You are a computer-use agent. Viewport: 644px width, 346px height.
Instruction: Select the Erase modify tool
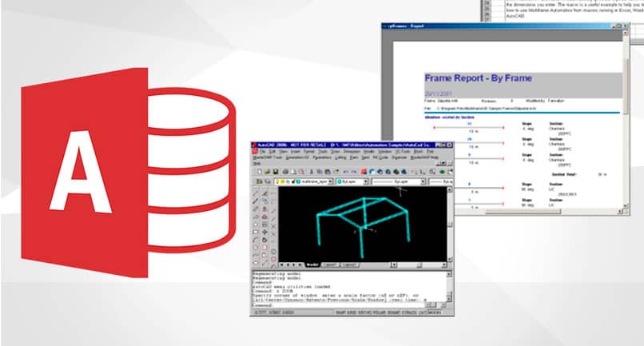264,193
